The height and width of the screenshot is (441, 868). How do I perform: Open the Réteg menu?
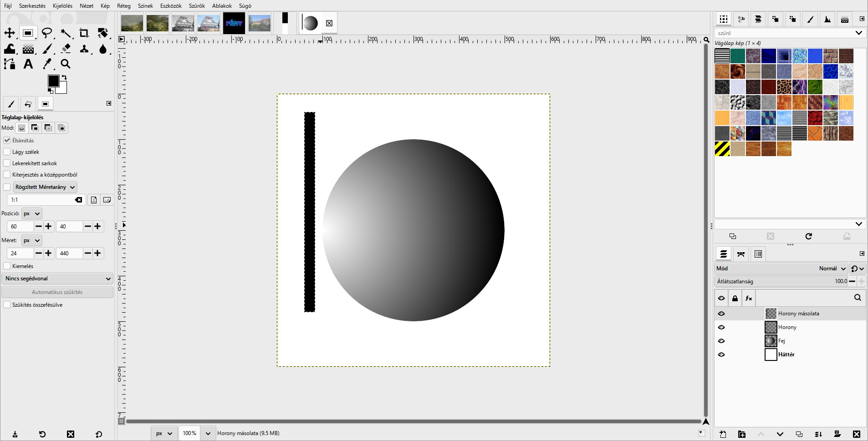click(124, 6)
